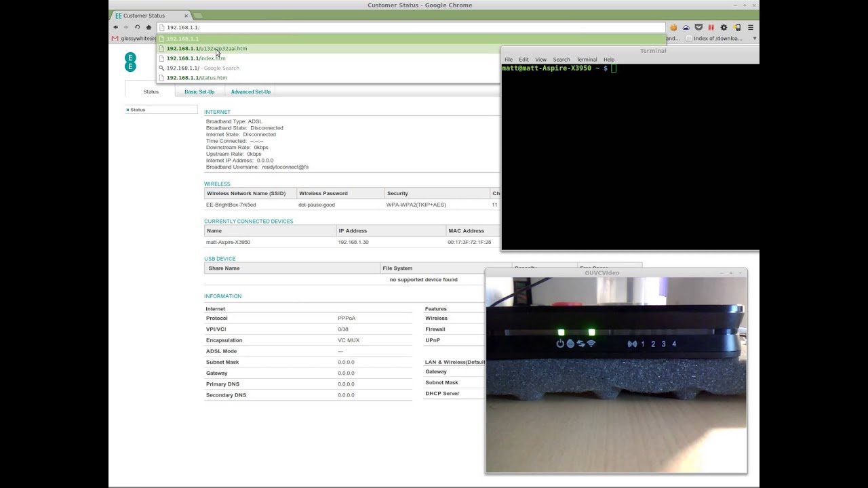Viewport: 868px width, 488px height.
Task: Click the webcam video preview of the router
Action: tap(616, 375)
